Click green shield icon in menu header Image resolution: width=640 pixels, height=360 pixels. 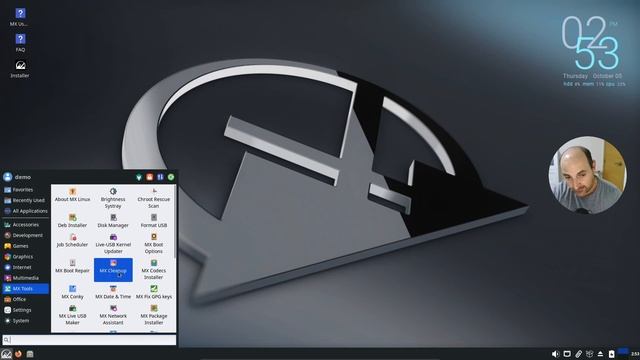pos(139,177)
